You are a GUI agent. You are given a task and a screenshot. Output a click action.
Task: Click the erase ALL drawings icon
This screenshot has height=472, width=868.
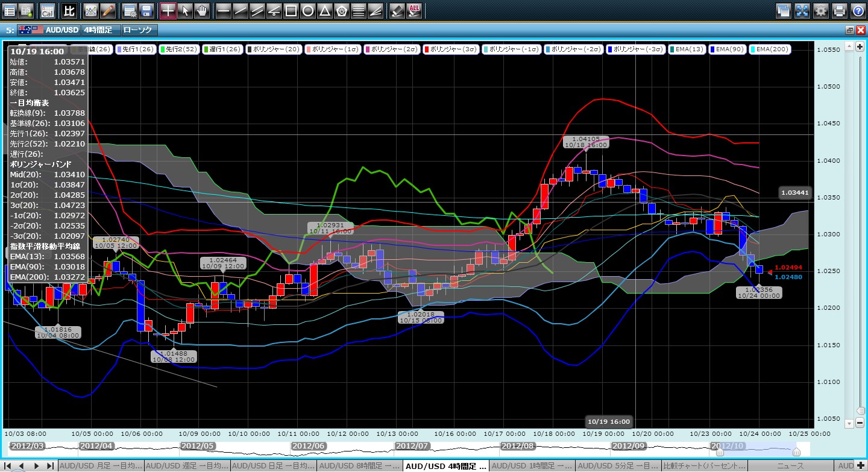point(414,10)
